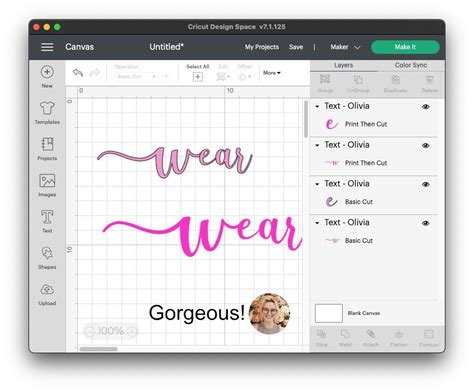Viewport: 474px width, 391px height.
Task: Hide the Basic Cut 'e' text layer
Action: point(426,184)
